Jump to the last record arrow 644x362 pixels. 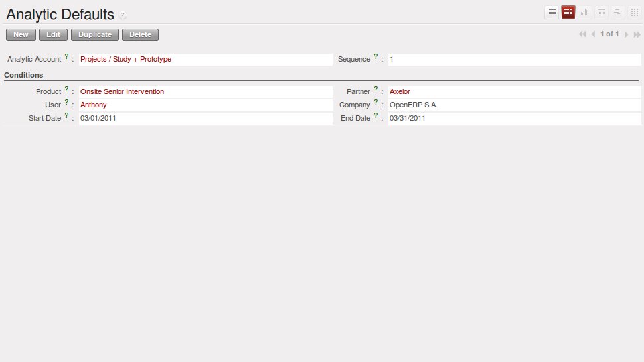[637, 34]
